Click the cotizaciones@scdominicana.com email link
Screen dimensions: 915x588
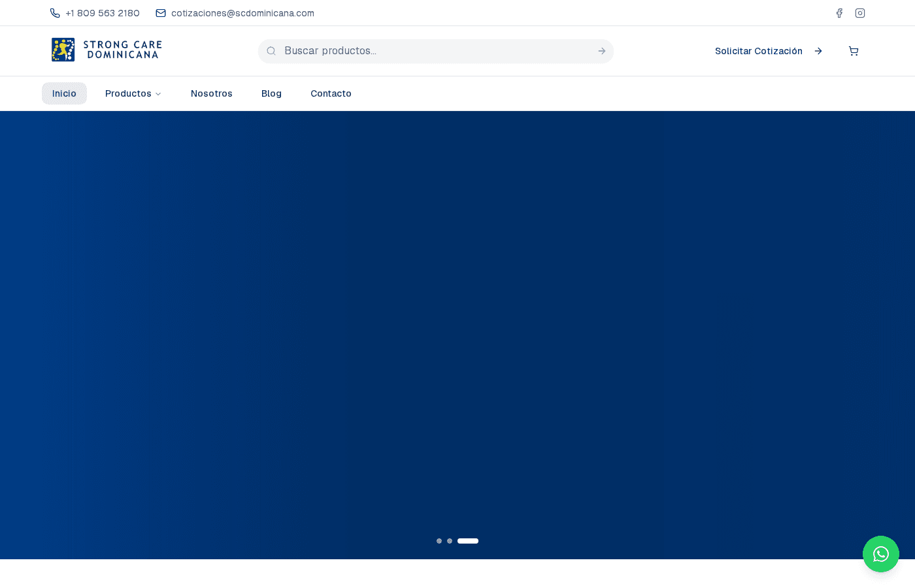coord(242,13)
